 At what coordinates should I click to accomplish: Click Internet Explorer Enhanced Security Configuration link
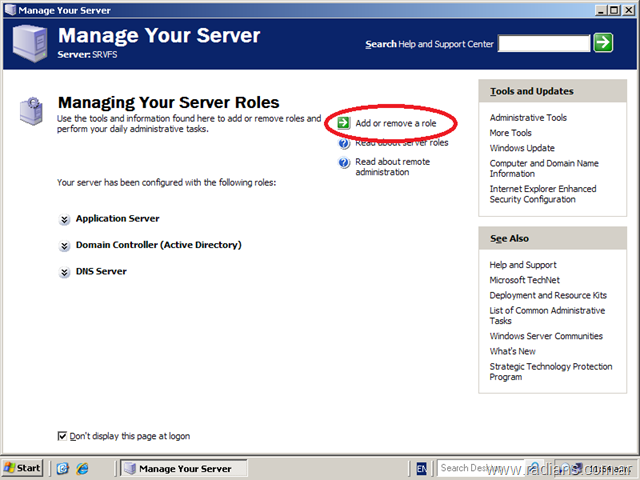[542, 194]
